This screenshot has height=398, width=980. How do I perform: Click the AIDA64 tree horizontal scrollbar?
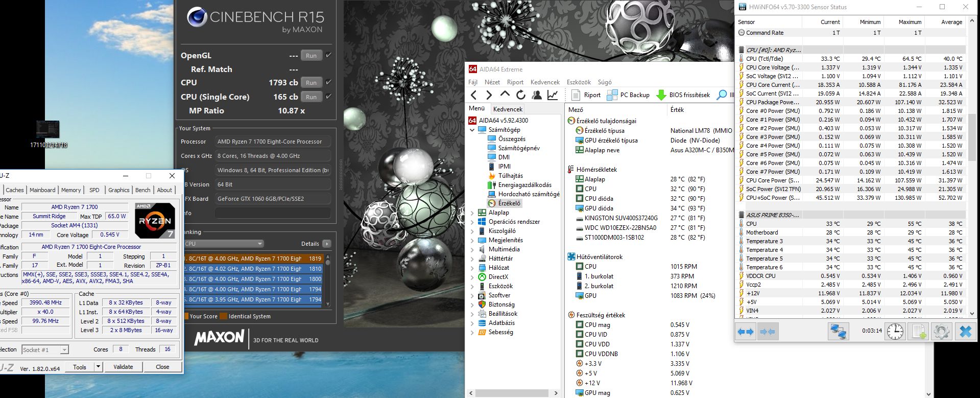(x=513, y=393)
